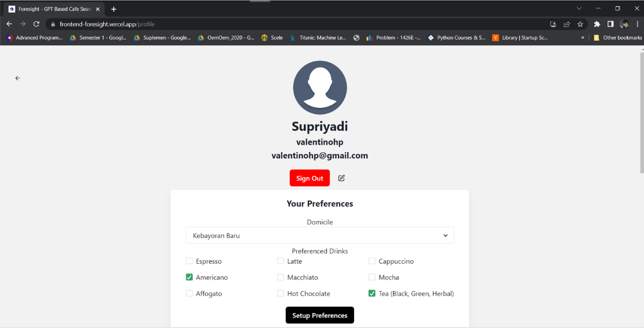Image resolution: width=644 pixels, height=328 pixels.
Task: Open the tab search dropdown arrow
Action: 579,9
